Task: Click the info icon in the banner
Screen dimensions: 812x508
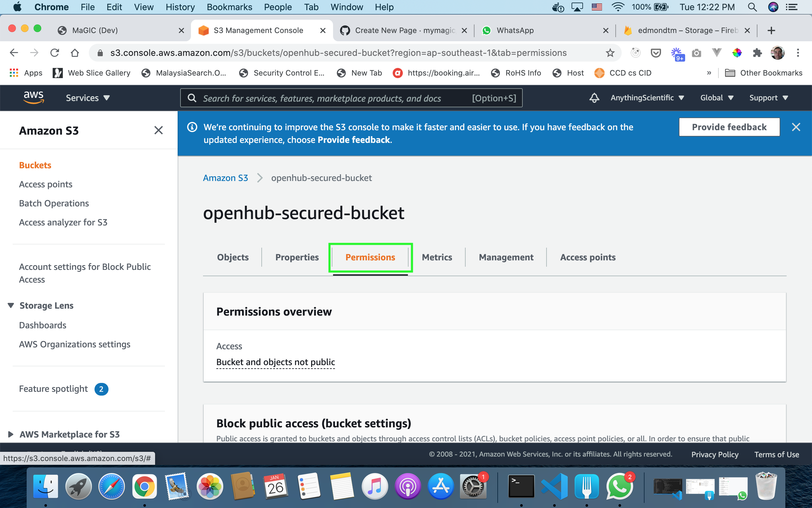Action: (x=192, y=127)
